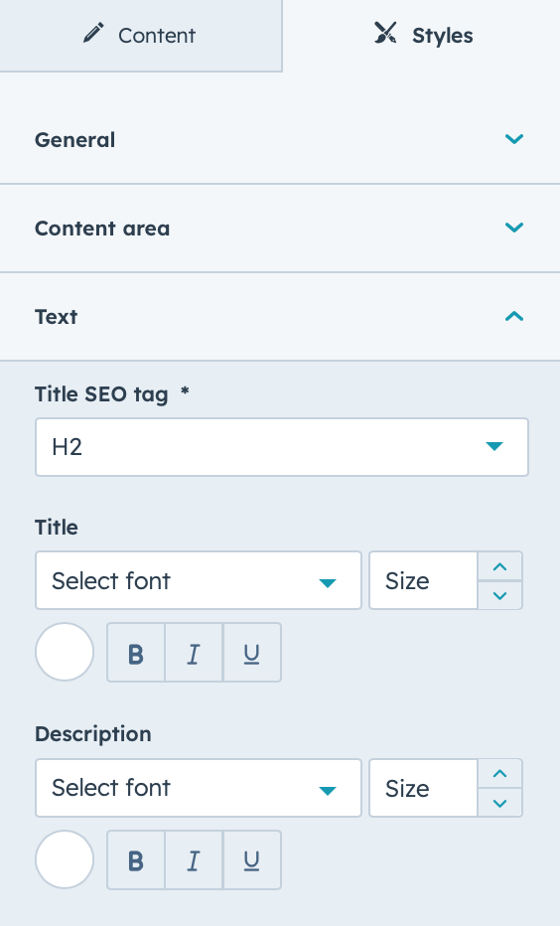560x926 pixels.
Task: Select the Styles tab
Action: coord(421,36)
